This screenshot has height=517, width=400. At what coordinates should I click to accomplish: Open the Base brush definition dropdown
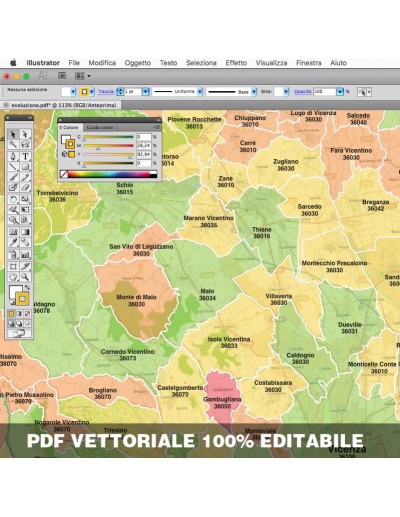tap(254, 92)
